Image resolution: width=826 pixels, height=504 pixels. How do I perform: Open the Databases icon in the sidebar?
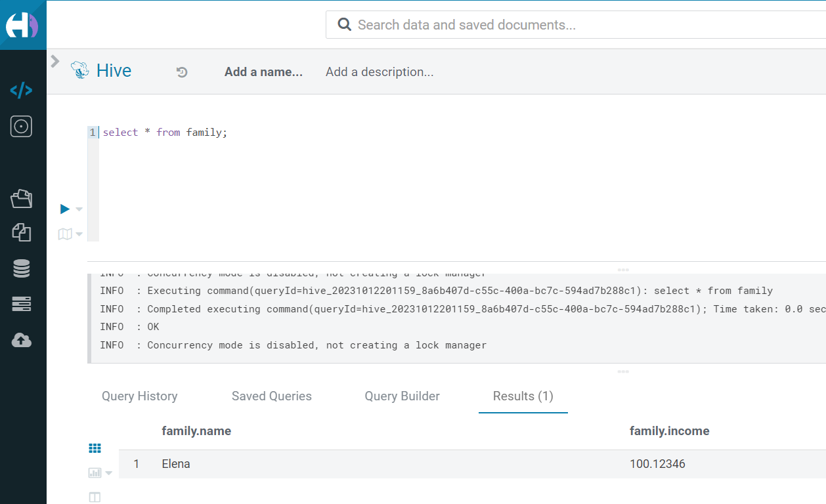pyautogui.click(x=21, y=268)
